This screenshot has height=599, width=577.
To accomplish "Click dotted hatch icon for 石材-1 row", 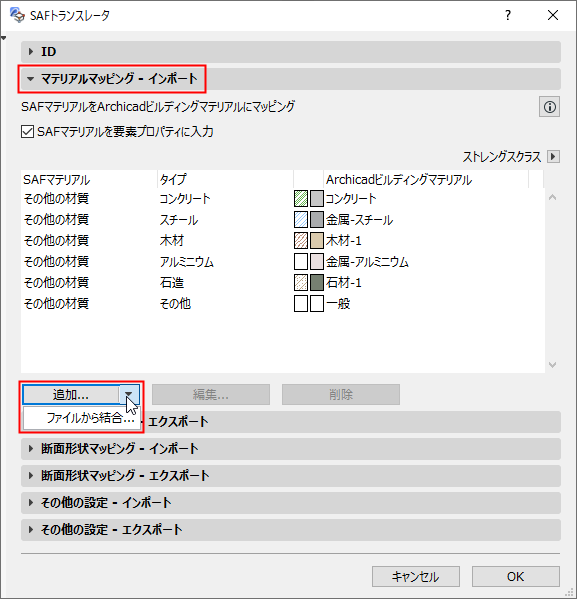I will [301, 283].
